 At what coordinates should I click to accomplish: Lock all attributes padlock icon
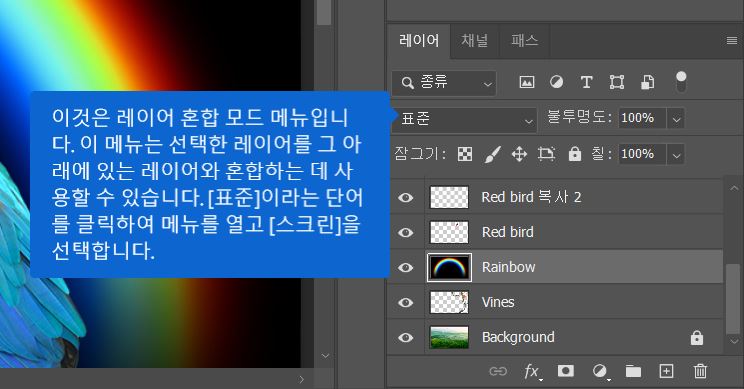575,154
